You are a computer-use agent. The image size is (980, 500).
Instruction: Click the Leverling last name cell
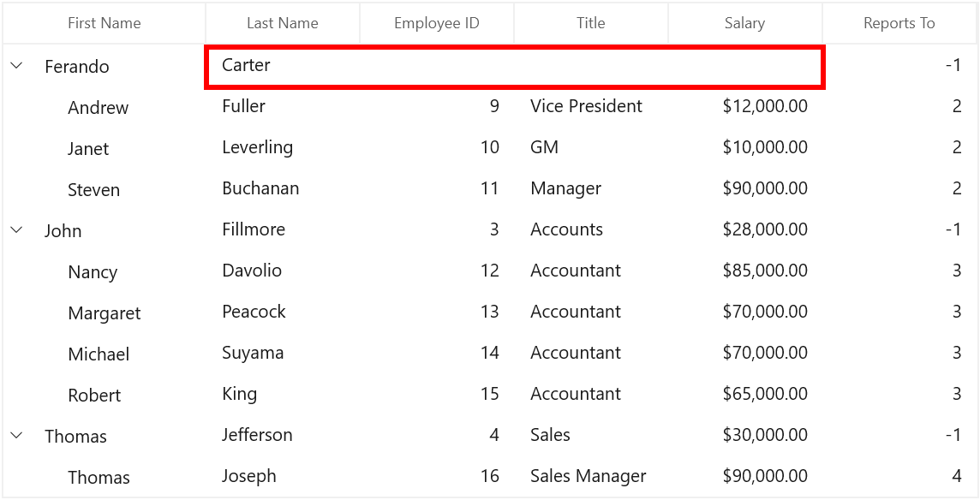258,147
